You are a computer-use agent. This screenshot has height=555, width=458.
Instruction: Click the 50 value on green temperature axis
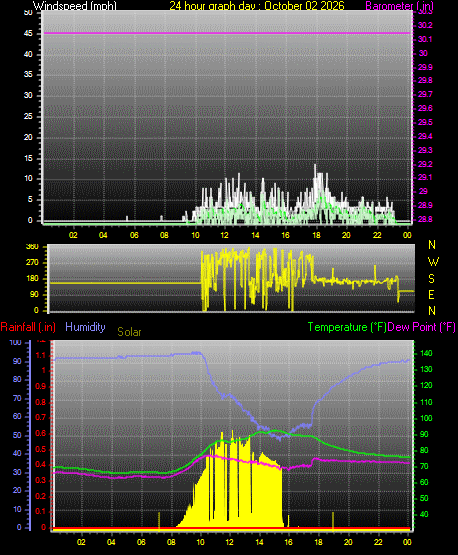(424, 498)
